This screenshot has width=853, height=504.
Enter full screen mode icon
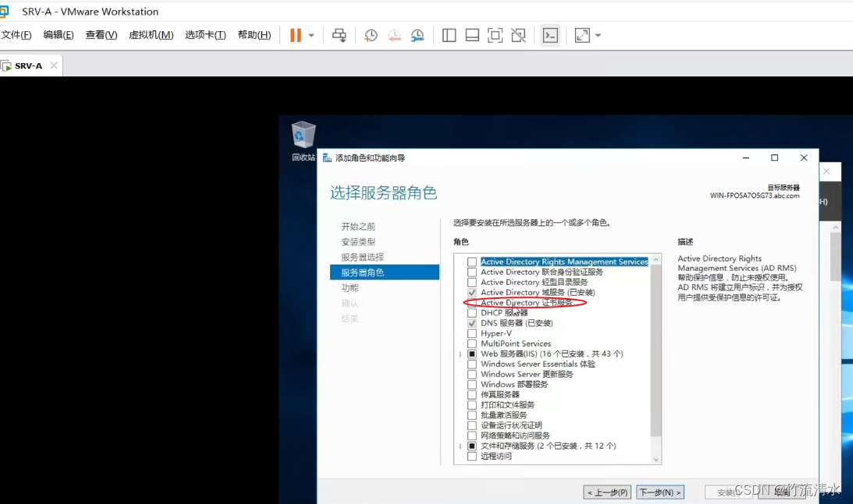[x=495, y=35]
